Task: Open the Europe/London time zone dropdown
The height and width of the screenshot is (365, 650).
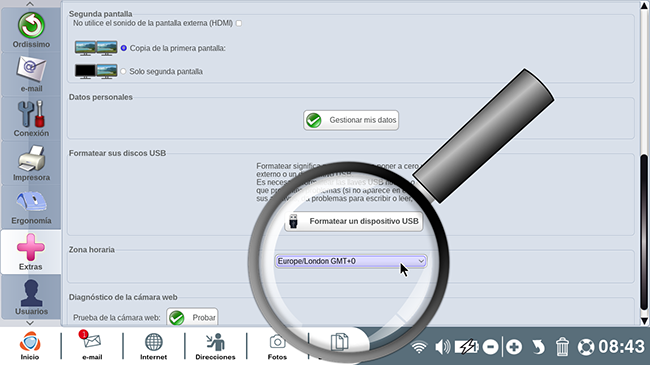Action: (351, 261)
